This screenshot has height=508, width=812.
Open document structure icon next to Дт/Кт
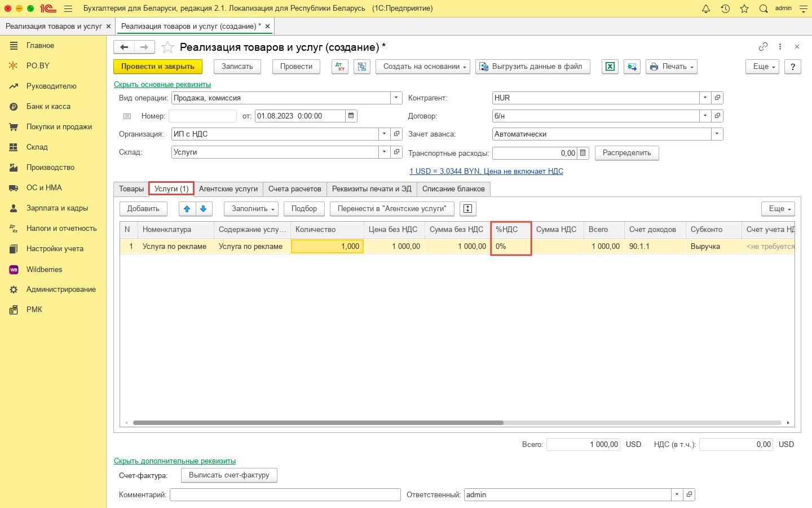point(362,67)
